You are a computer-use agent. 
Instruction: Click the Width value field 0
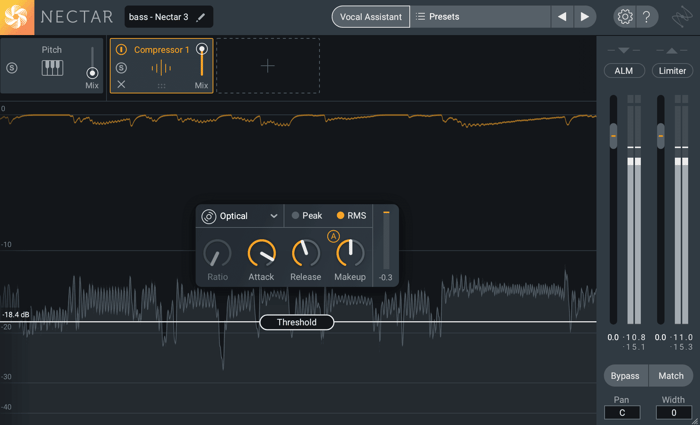tap(674, 412)
